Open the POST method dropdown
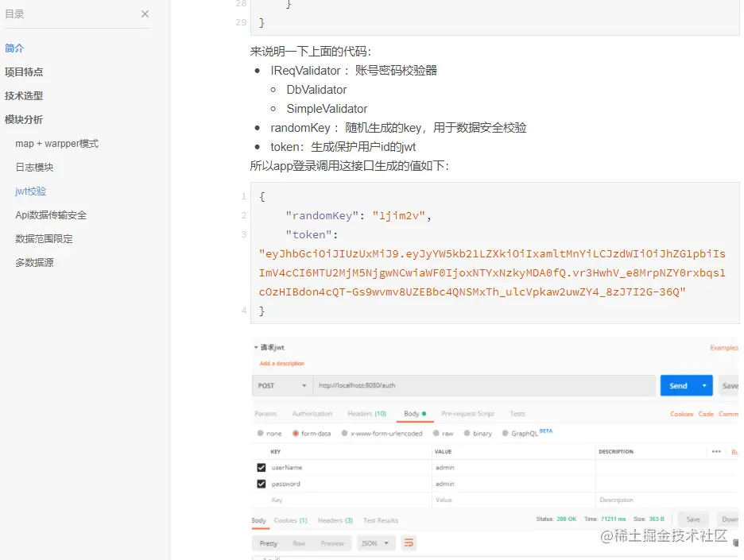744x560 pixels. (282, 385)
